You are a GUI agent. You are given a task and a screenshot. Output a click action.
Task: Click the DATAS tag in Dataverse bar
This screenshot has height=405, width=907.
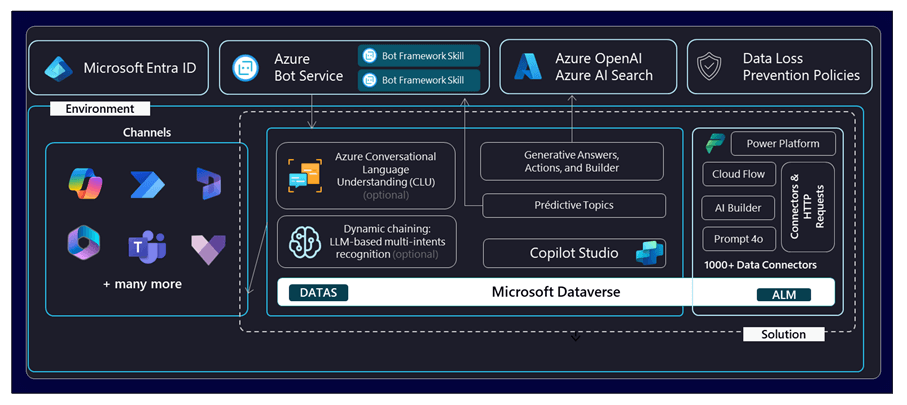[319, 293]
